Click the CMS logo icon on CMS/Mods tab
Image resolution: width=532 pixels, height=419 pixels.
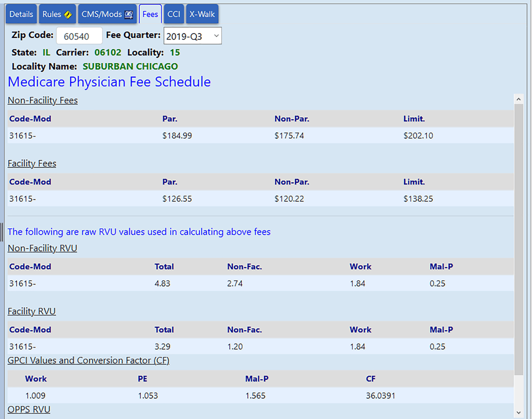coord(128,14)
